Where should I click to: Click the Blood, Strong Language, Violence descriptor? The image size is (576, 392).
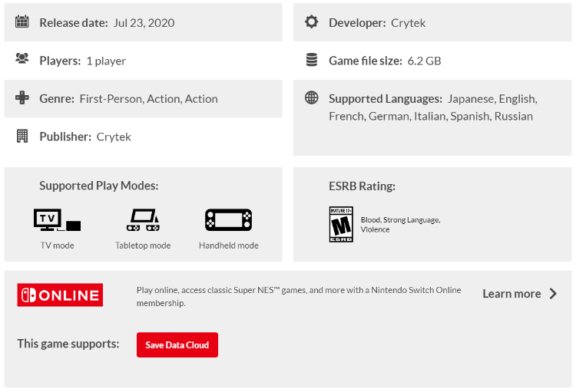click(400, 225)
